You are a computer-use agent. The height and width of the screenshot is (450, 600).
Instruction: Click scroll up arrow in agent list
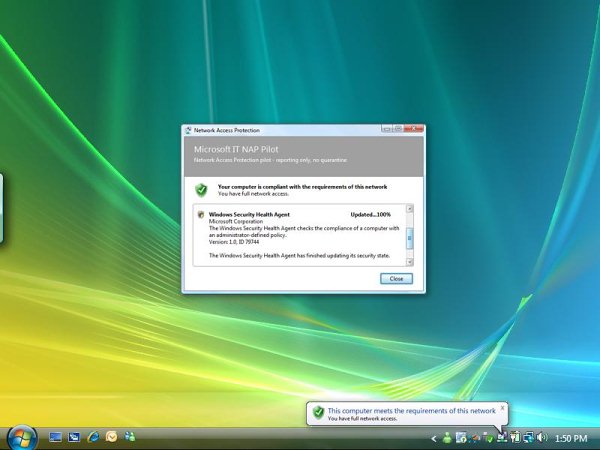(409, 209)
